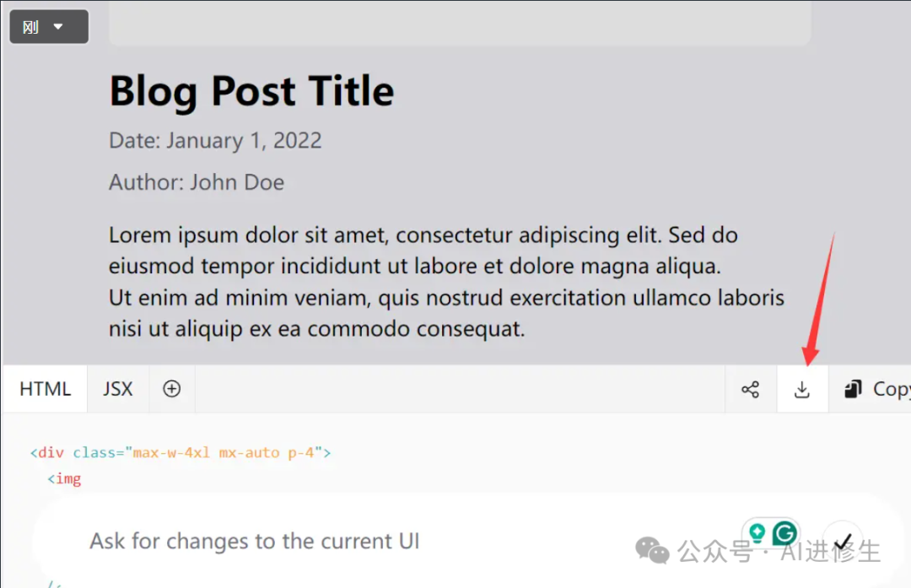Submit the prompt with the checkmark icon
This screenshot has height=588, width=911.
[842, 541]
